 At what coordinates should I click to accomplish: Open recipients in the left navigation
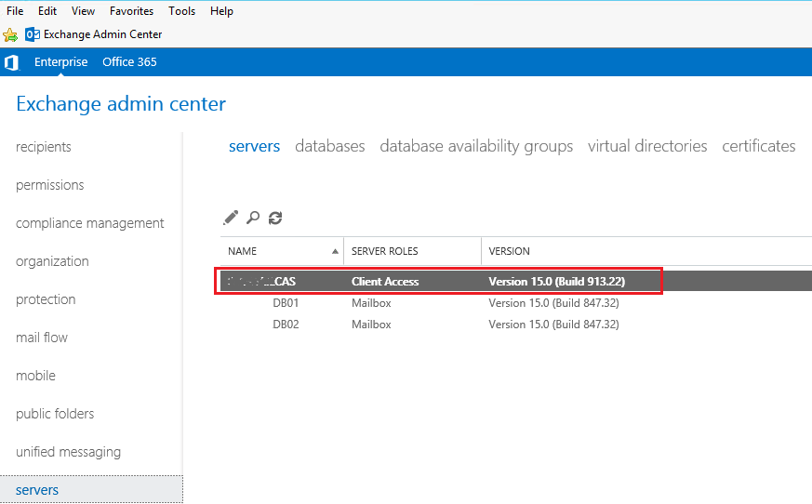pyautogui.click(x=44, y=147)
